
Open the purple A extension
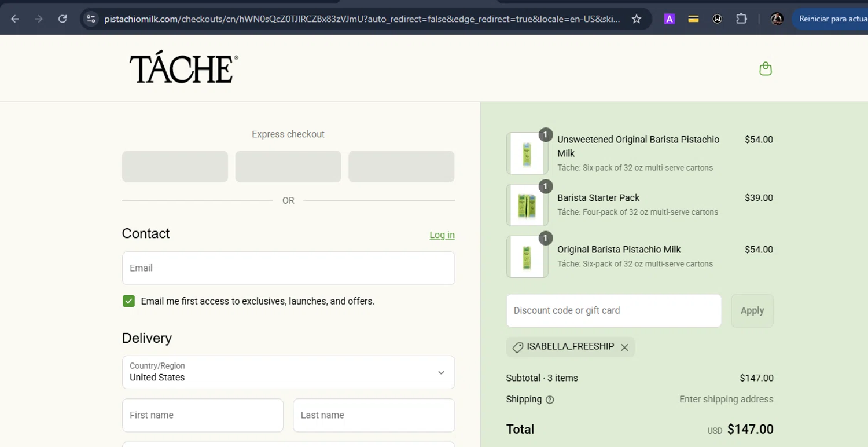click(x=670, y=19)
